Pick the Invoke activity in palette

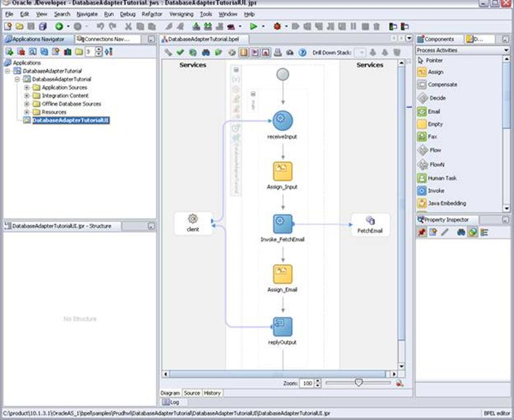[x=430, y=190]
